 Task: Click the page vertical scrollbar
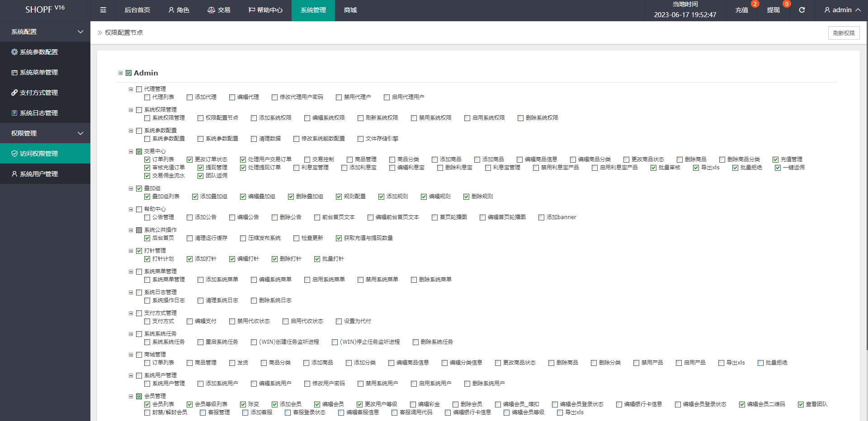point(866,181)
